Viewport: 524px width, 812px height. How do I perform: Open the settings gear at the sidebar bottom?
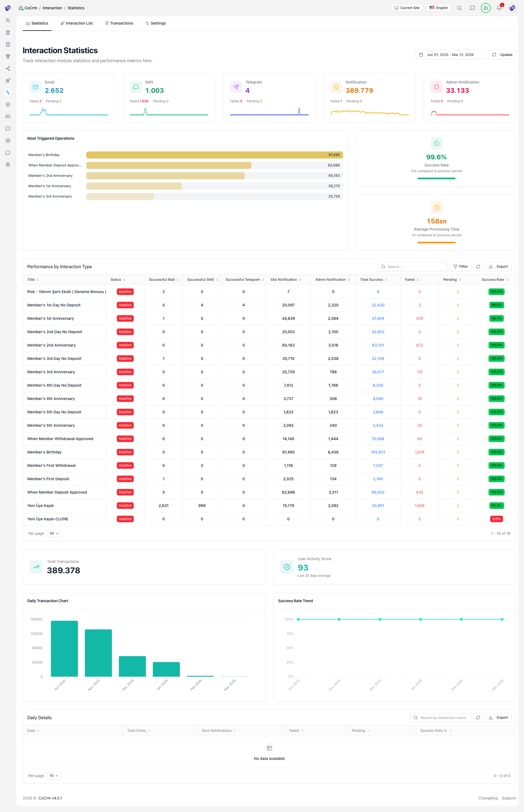8,164
